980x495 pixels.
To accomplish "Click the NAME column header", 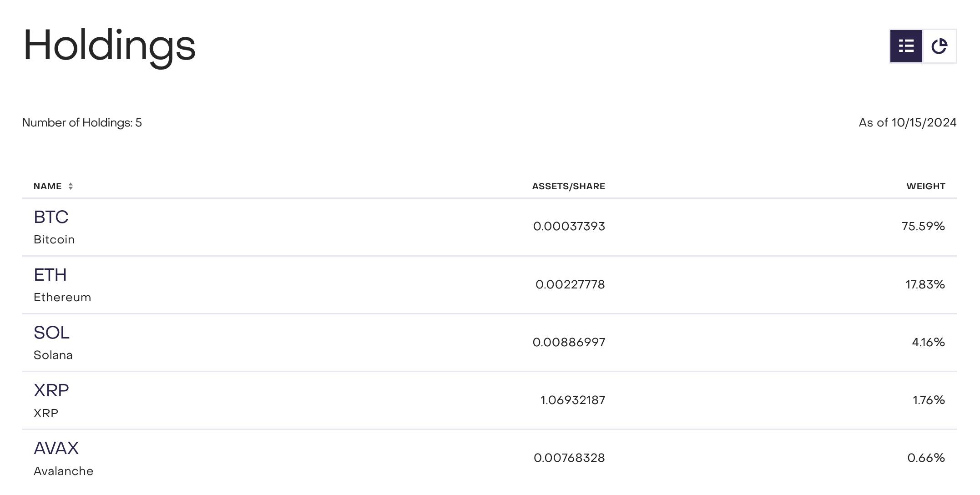I will pyautogui.click(x=48, y=186).
